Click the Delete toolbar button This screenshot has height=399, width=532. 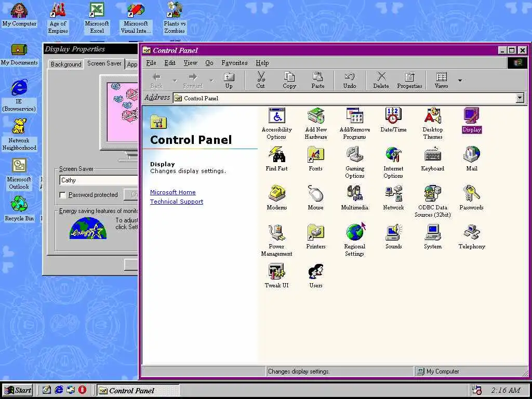381,81
